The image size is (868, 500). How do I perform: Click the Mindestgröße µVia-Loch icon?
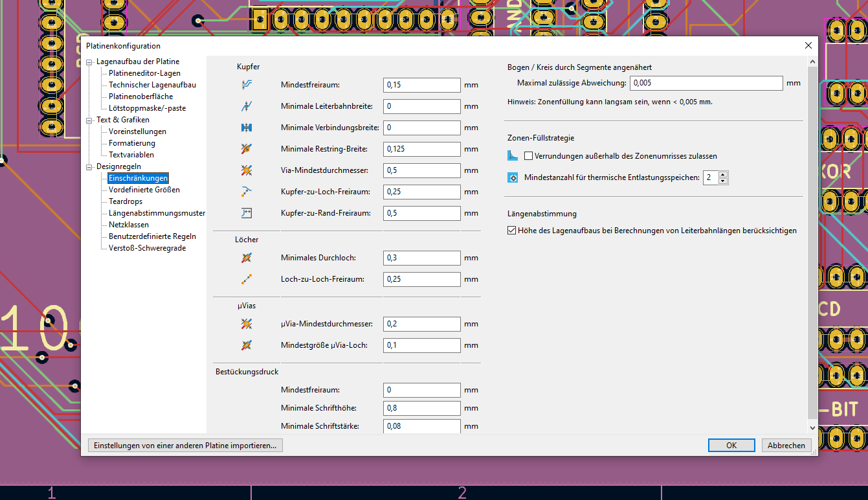(x=246, y=345)
